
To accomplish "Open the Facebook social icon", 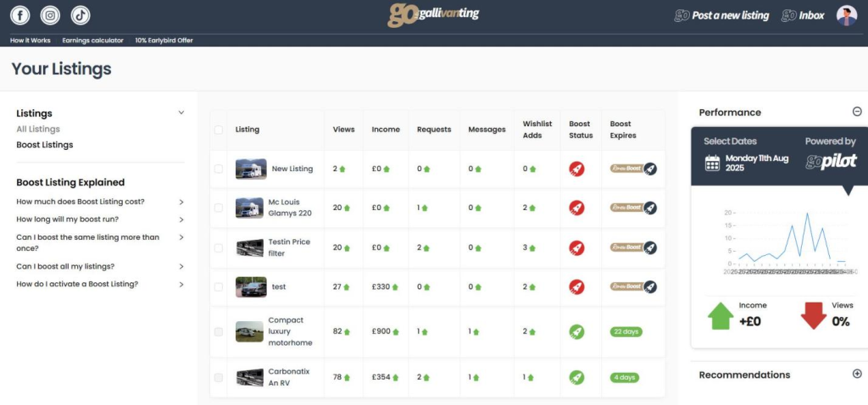I will pos(19,15).
